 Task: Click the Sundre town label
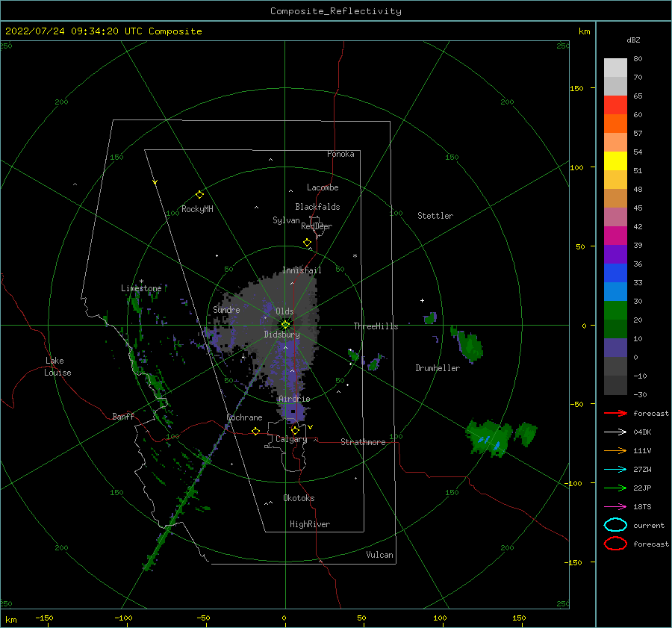coord(226,309)
